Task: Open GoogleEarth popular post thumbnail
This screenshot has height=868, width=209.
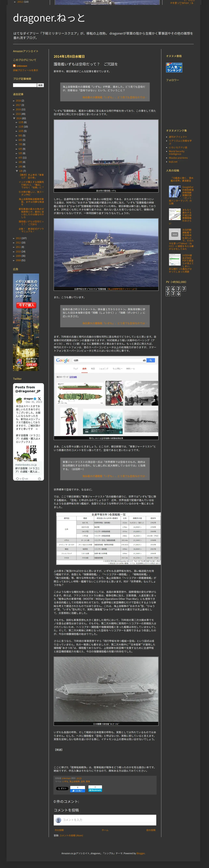Action: coord(174,191)
